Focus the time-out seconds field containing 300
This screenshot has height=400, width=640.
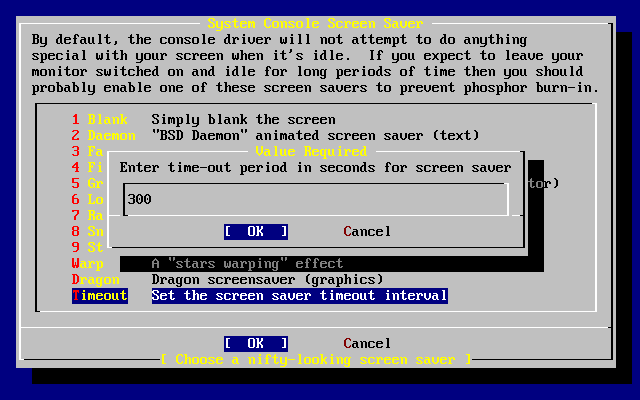316,200
